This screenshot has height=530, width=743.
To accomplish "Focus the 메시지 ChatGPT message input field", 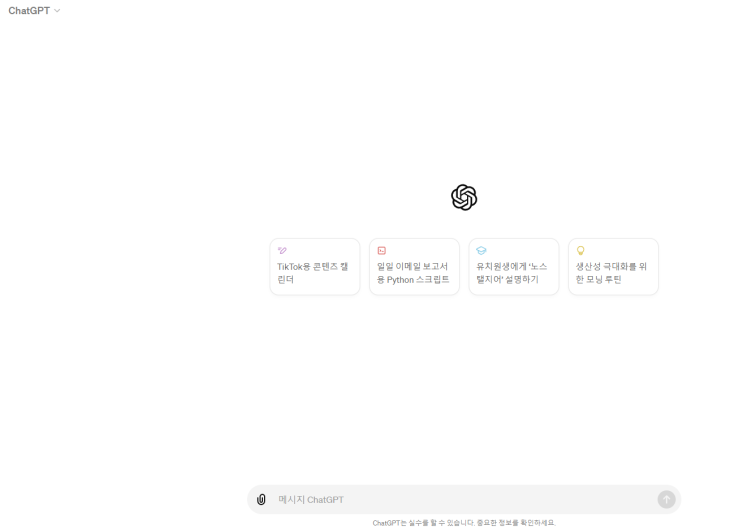I will [462, 500].
